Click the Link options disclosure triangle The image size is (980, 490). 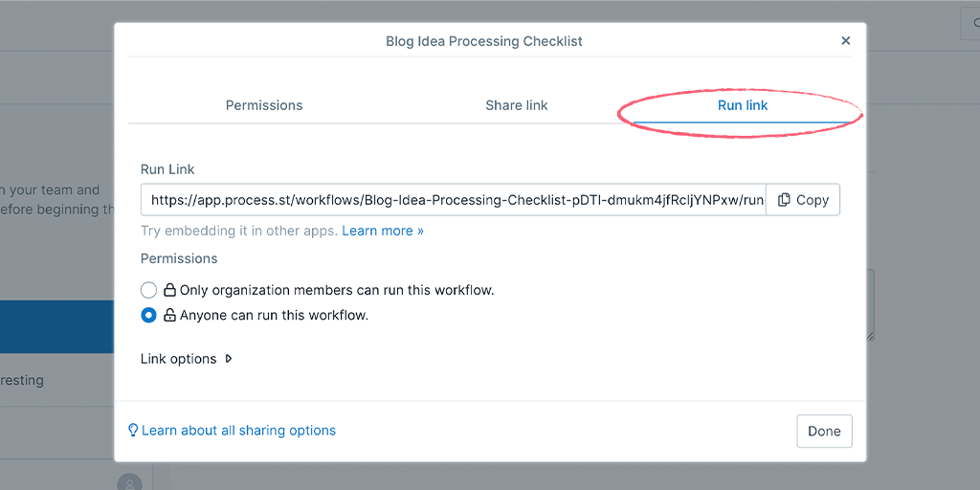[x=229, y=360]
